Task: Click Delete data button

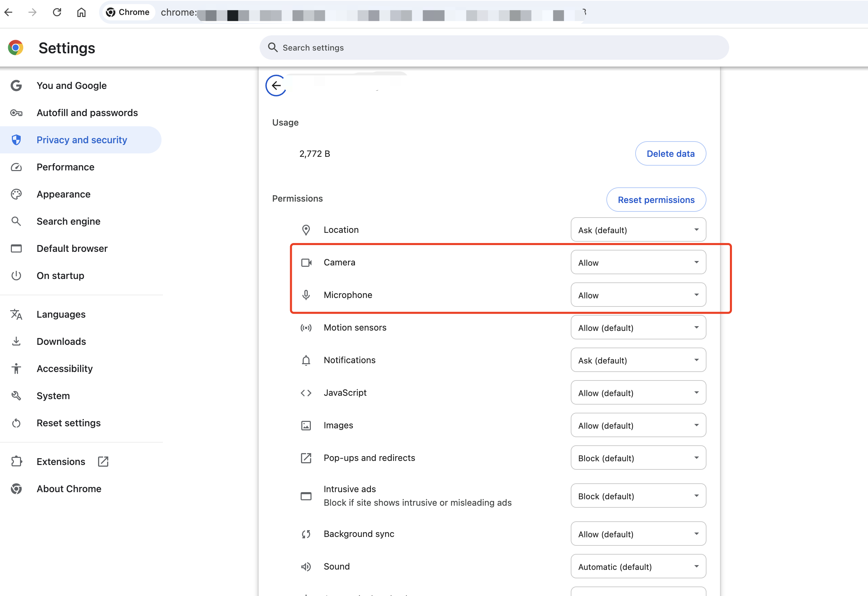Action: click(x=671, y=153)
